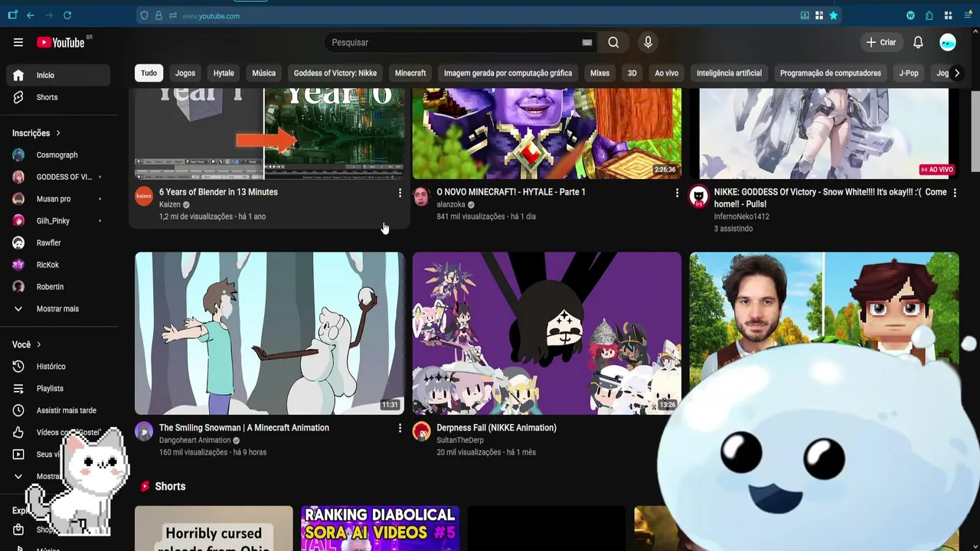Select the Ao vivo filter chip
The height and width of the screenshot is (551, 980).
pos(666,73)
